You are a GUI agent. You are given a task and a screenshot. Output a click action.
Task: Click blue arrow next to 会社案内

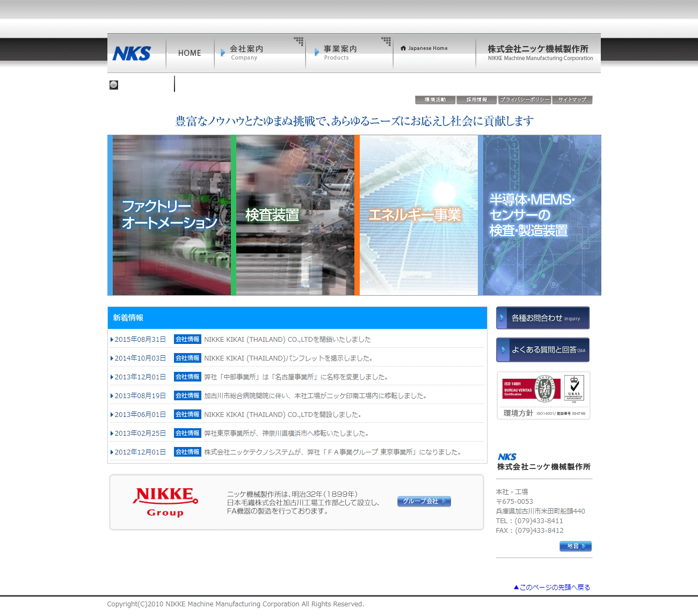coord(223,53)
